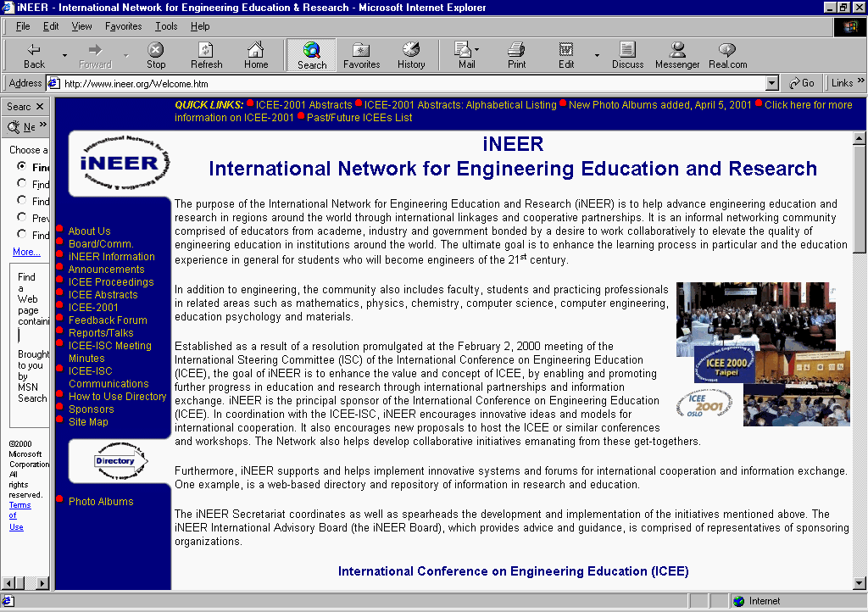The width and height of the screenshot is (868, 612).
Task: Click the Internet zone globe in status bar
Action: pos(738,601)
